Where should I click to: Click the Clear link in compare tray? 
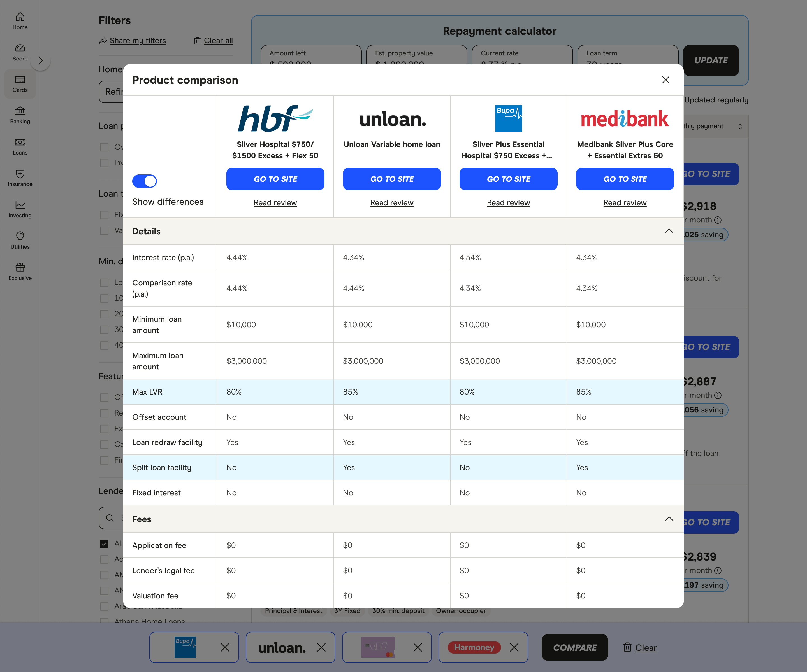pyautogui.click(x=646, y=648)
